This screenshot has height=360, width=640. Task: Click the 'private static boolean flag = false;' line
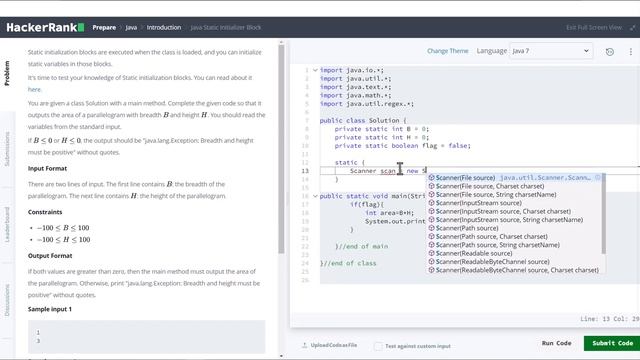402,146
